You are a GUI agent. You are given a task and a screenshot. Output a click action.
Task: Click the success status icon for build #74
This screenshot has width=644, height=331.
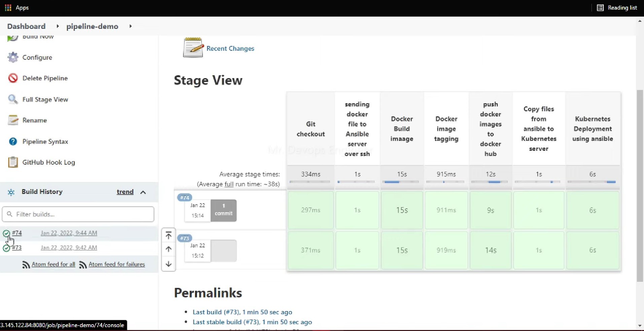coord(6,234)
